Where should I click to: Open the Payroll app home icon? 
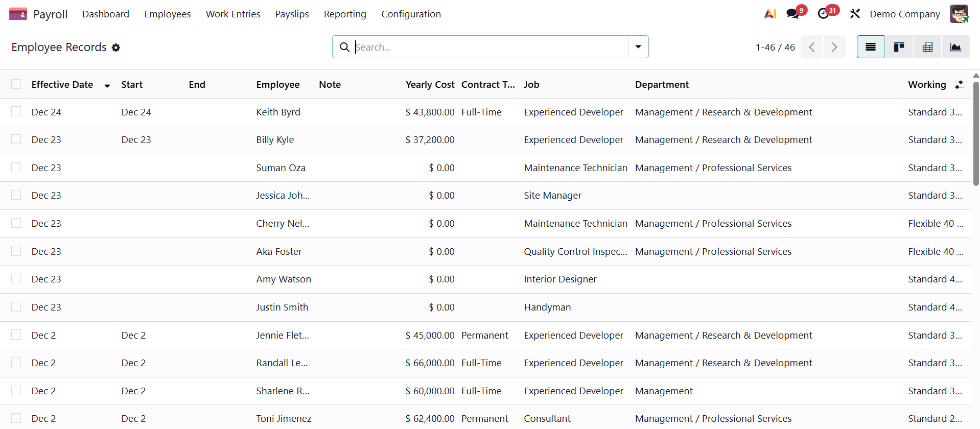(18, 14)
